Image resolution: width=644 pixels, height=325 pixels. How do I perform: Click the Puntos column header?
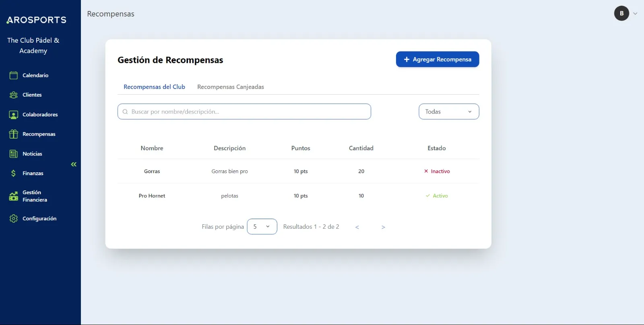pyautogui.click(x=301, y=148)
